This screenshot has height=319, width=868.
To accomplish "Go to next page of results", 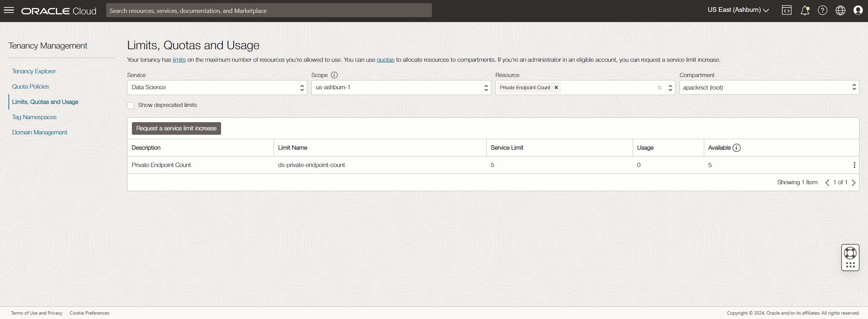I will click(x=854, y=183).
